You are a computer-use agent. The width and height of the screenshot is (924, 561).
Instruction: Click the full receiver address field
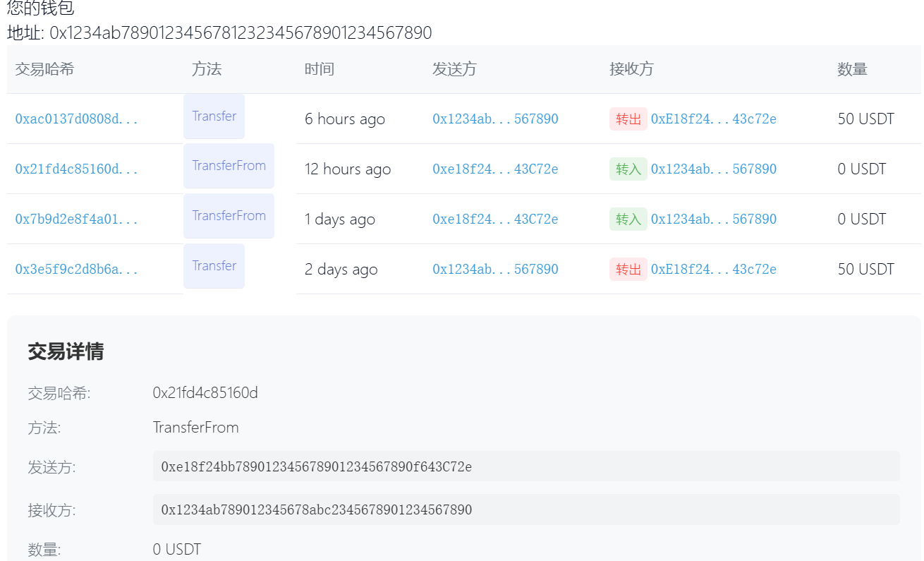pos(525,509)
